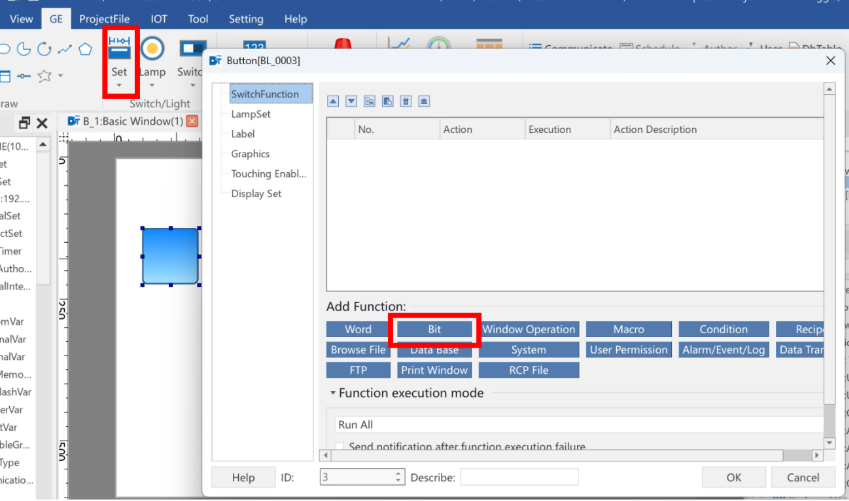Open the ProjectFile ribbon tab
Viewport: 849px width, 501px height.
(105, 19)
